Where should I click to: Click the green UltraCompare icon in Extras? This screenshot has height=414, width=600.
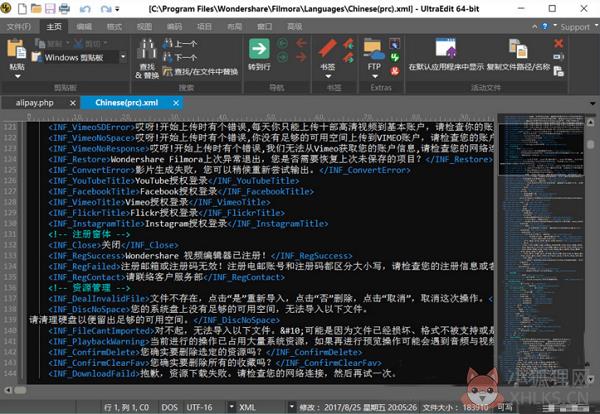(x=395, y=57)
